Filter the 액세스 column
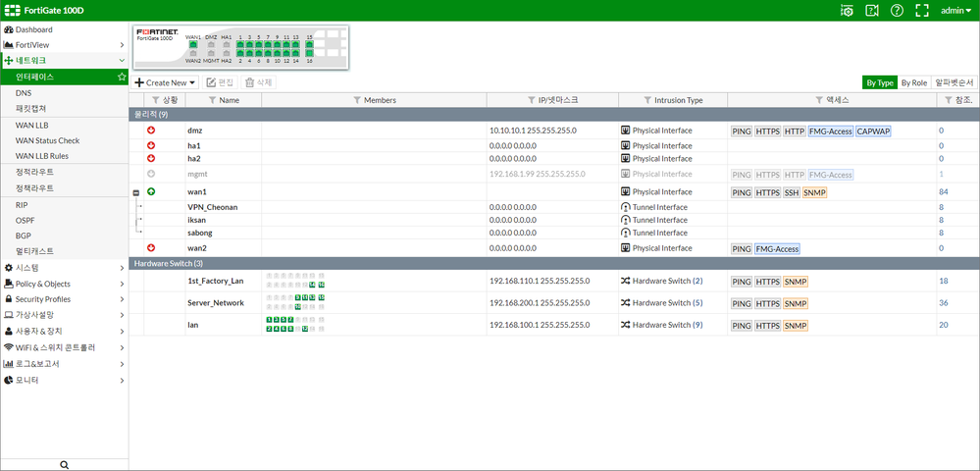Screen dimensions: 980x471 coord(819,100)
